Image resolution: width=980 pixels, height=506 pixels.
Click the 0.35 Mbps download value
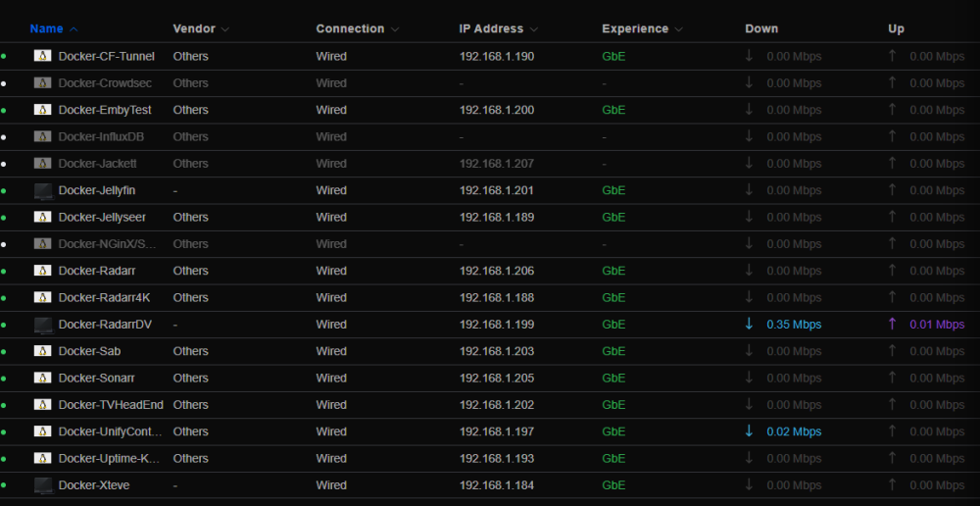click(x=794, y=325)
